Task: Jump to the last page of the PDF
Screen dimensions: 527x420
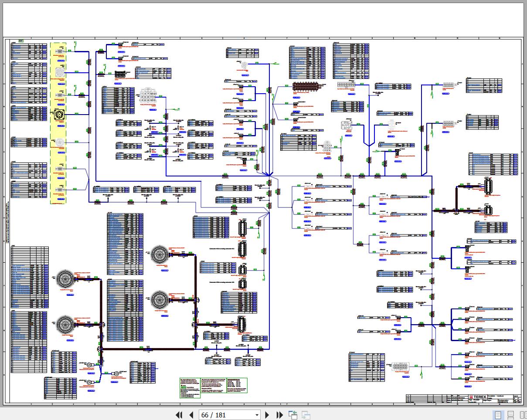Action: (x=279, y=415)
